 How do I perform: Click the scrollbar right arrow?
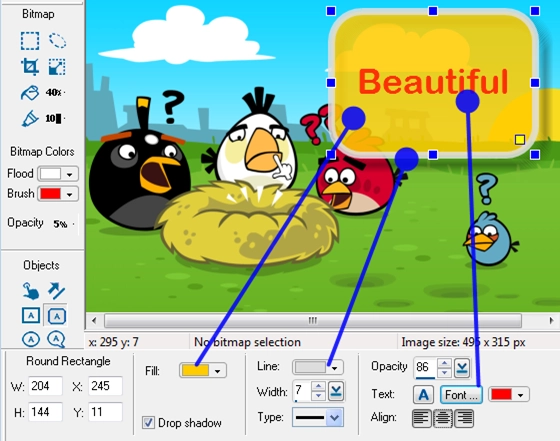(x=551, y=320)
